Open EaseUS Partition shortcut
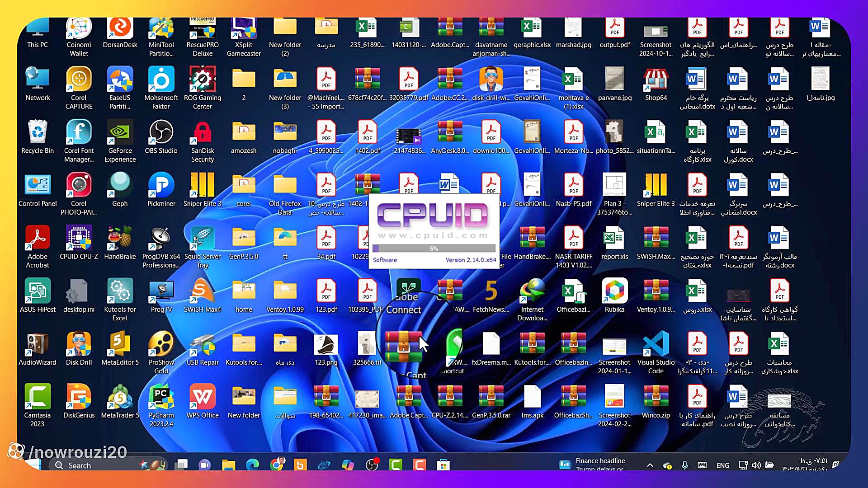This screenshot has width=868, height=488. pyautogui.click(x=120, y=88)
